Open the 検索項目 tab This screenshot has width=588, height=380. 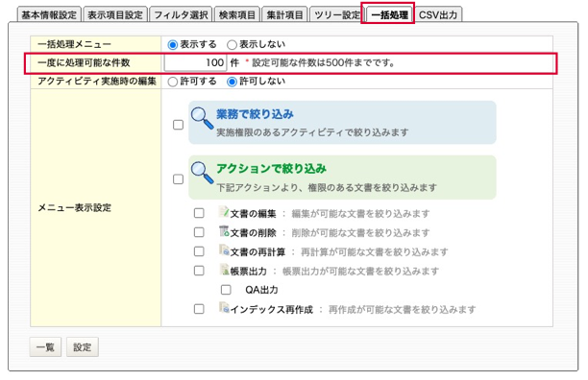(237, 14)
